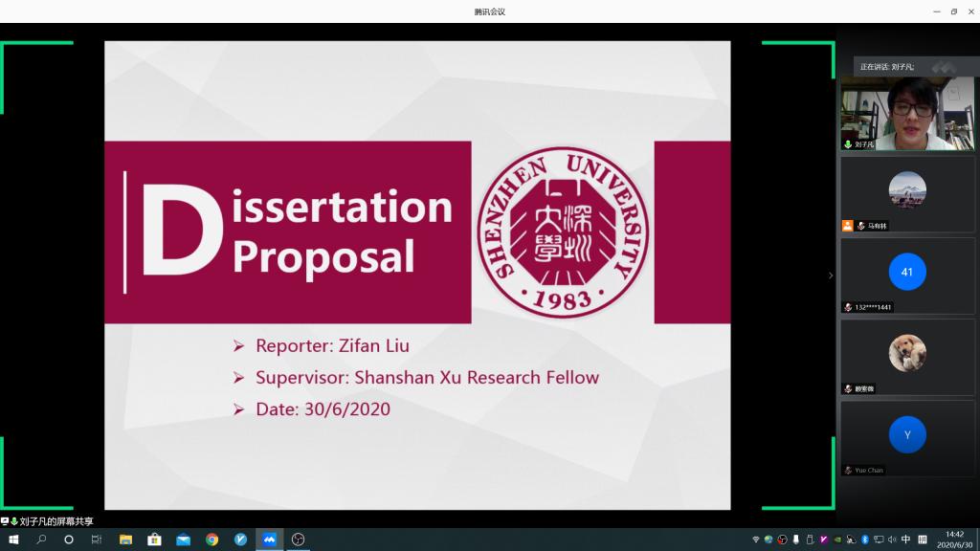Open the Microsoft Store taskbar icon

[154, 540]
